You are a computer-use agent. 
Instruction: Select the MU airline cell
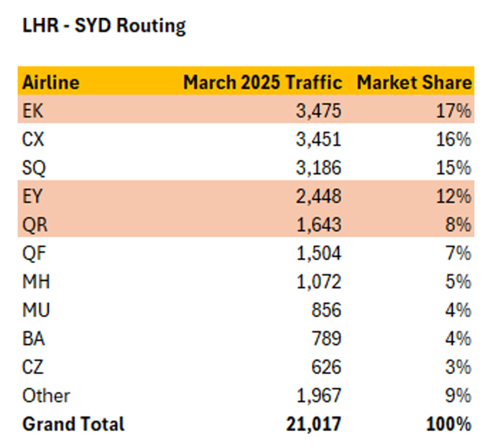click(x=36, y=310)
